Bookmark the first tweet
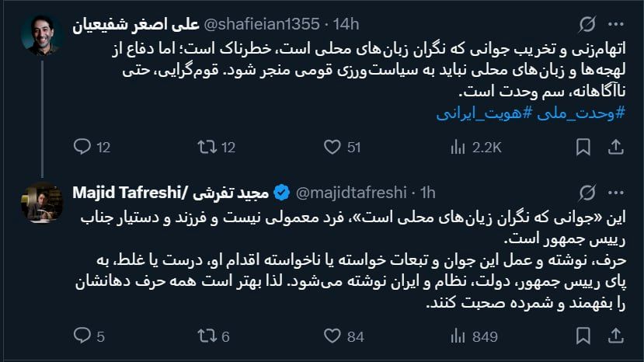 (583, 146)
